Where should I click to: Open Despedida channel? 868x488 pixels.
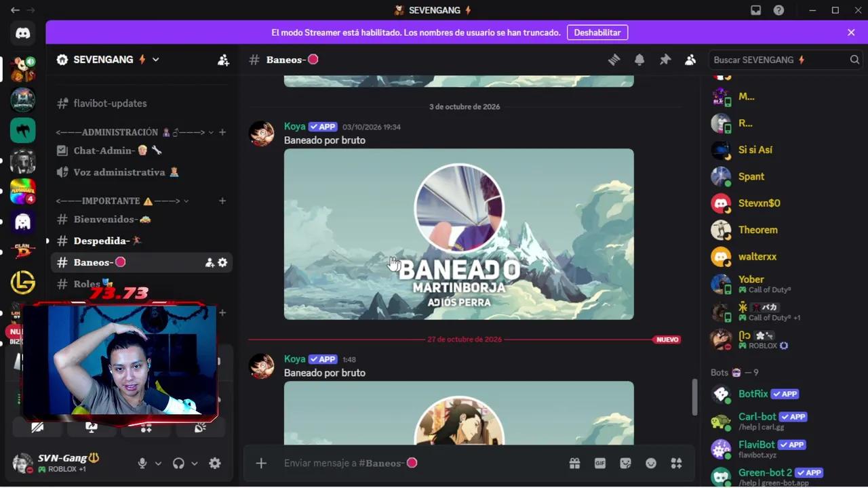coord(141,241)
